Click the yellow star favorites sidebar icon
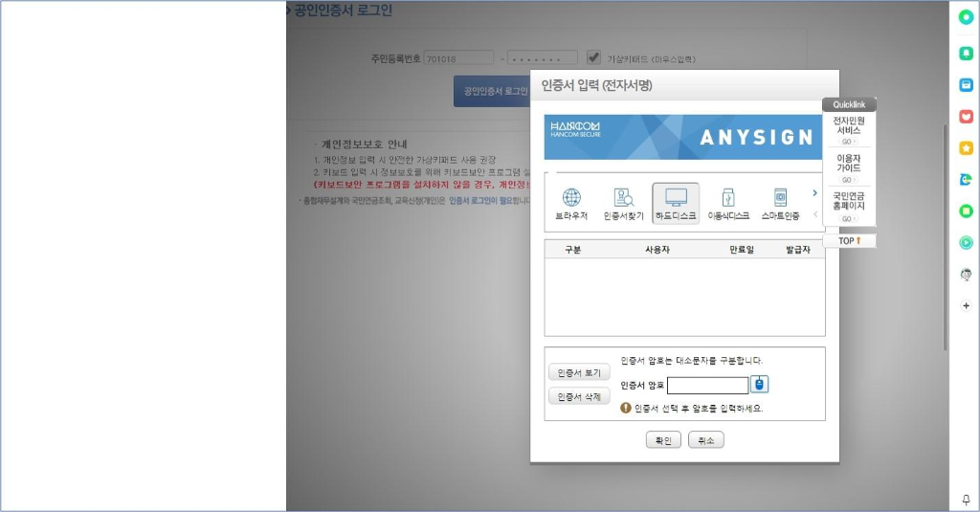The width and height of the screenshot is (980, 512). coord(966,148)
